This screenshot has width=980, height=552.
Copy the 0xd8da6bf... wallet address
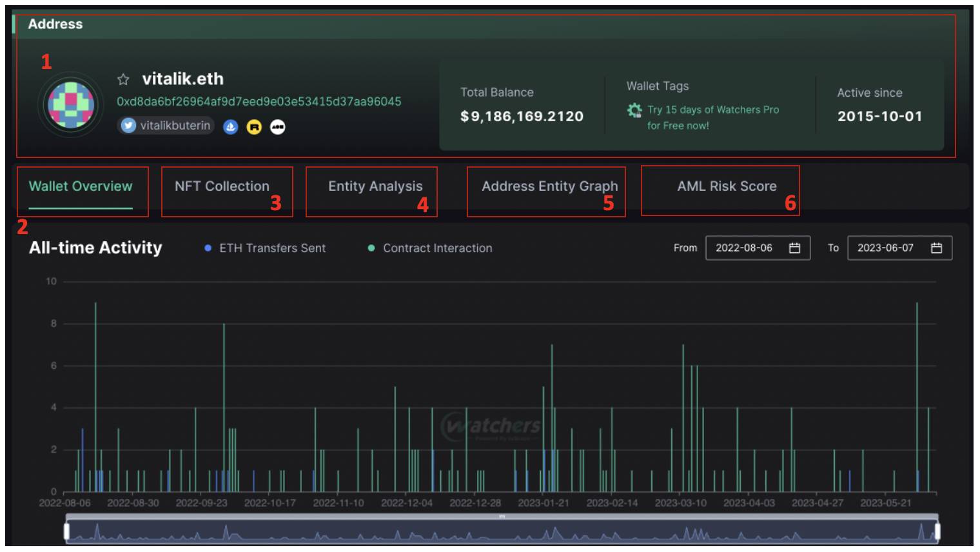pyautogui.click(x=259, y=101)
